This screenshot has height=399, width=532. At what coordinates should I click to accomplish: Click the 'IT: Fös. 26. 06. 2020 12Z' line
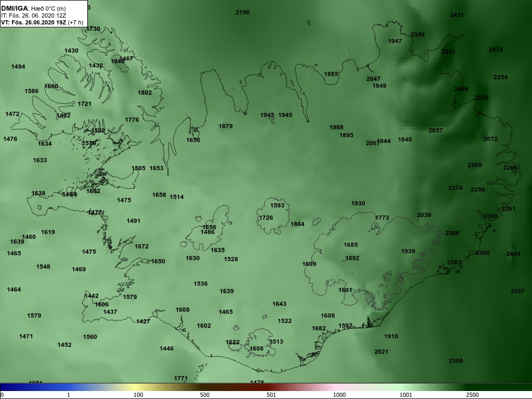click(34, 15)
